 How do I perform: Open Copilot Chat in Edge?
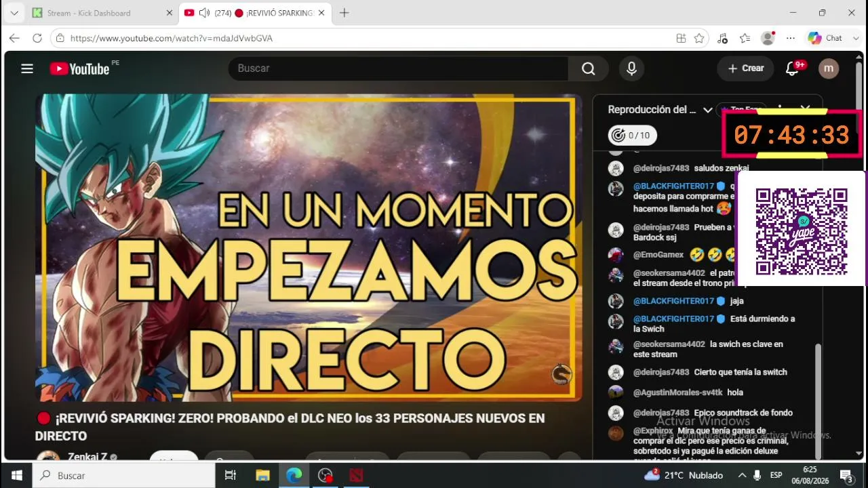click(825, 38)
